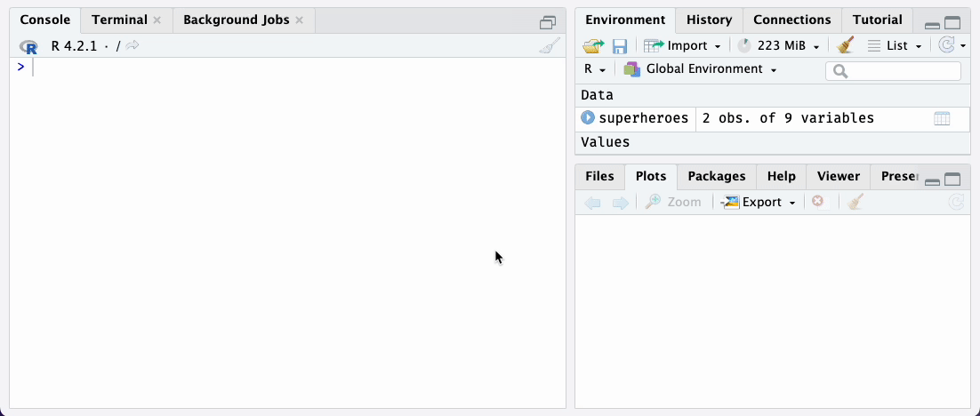Switch to the History tab

[709, 20]
